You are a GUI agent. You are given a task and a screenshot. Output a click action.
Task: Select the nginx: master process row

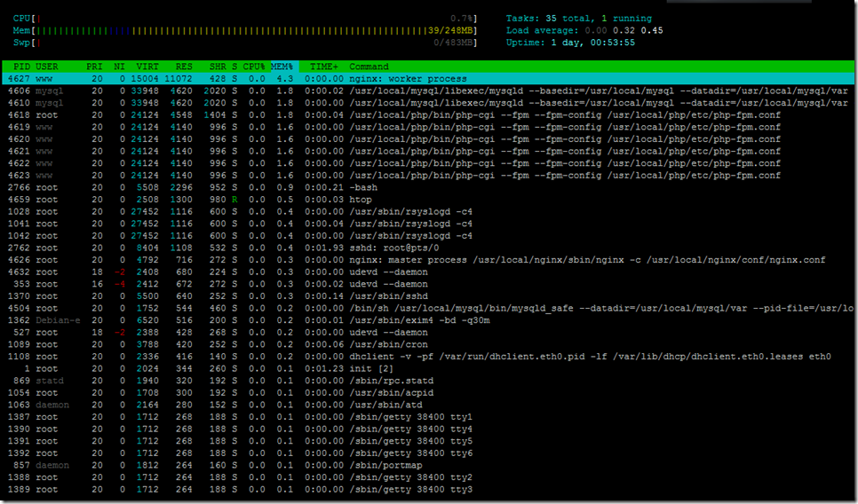[428, 260]
